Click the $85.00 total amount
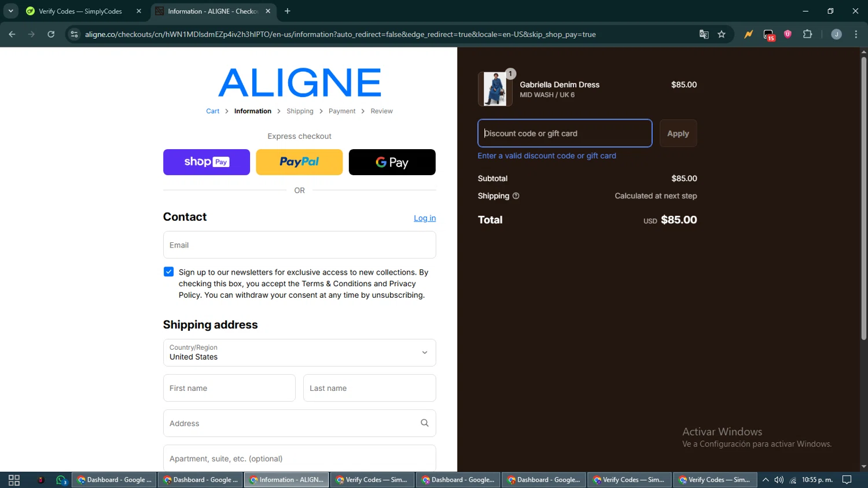Viewport: 868px width, 488px height. tap(679, 220)
